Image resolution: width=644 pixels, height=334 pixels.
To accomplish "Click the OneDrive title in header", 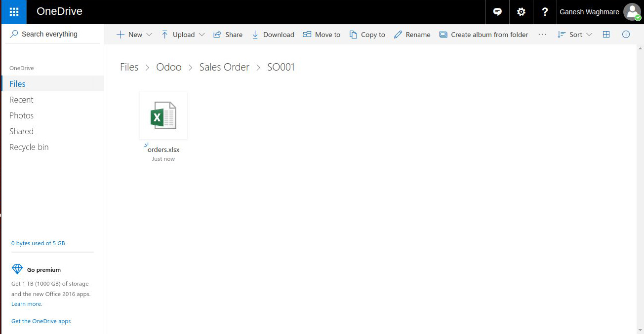I will 59,11.
